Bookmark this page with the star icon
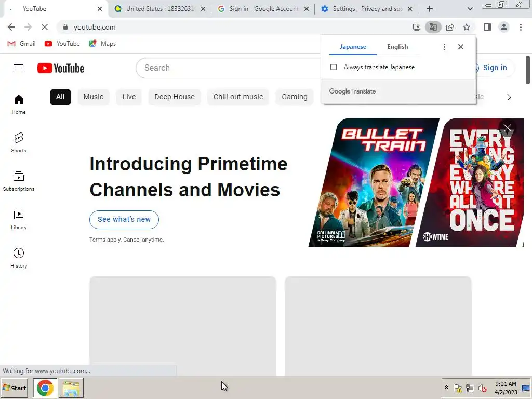Screen dimensions: 532x399 (x=467, y=27)
